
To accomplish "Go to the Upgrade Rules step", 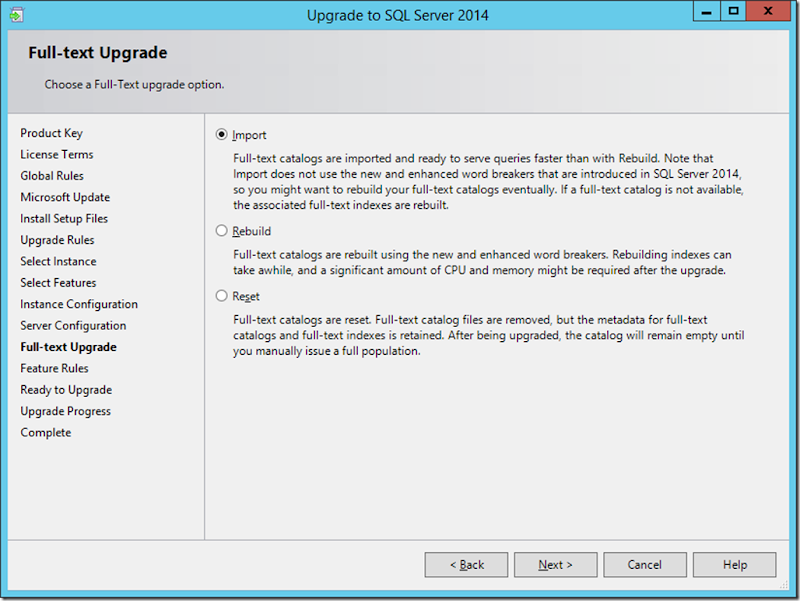I will pyautogui.click(x=57, y=240).
